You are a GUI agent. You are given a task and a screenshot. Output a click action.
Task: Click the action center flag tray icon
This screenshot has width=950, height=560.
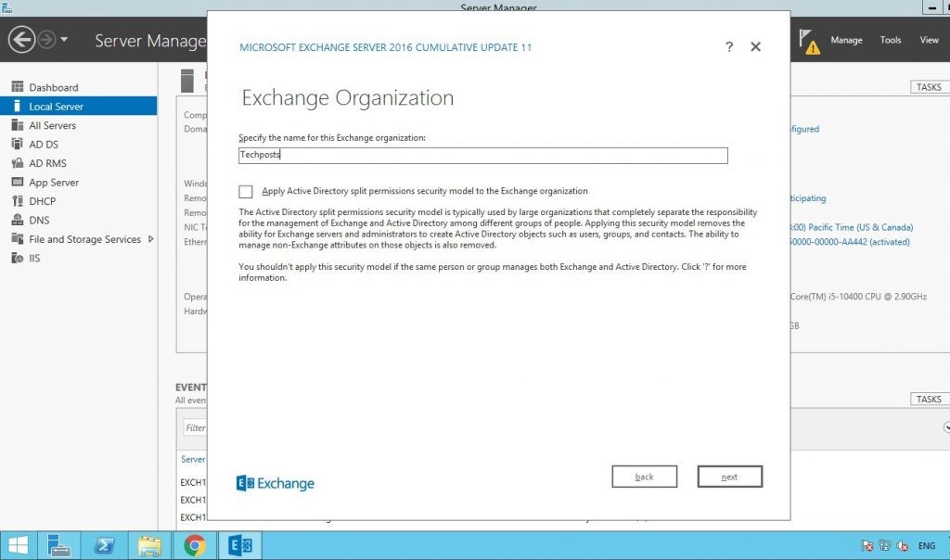pos(867,545)
